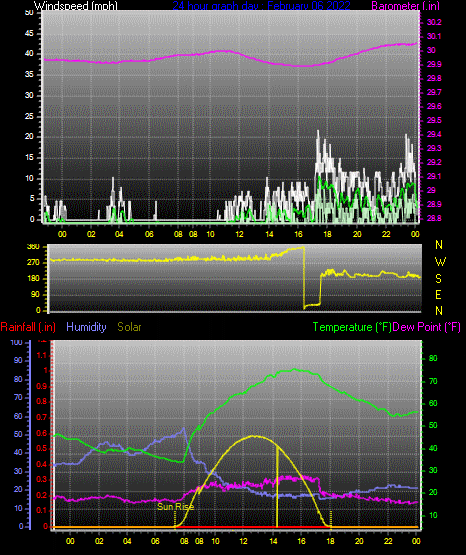Select hour '14' under the temperature graph

point(274,541)
